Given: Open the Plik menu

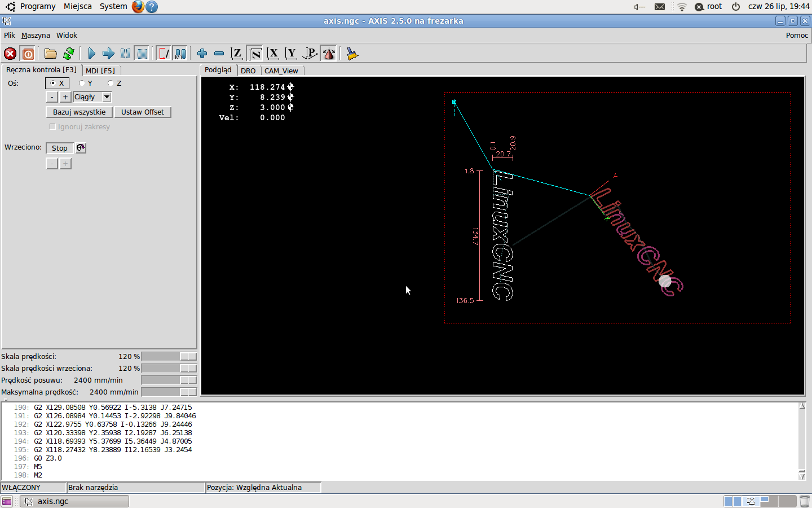Looking at the screenshot, I should click(x=10, y=35).
